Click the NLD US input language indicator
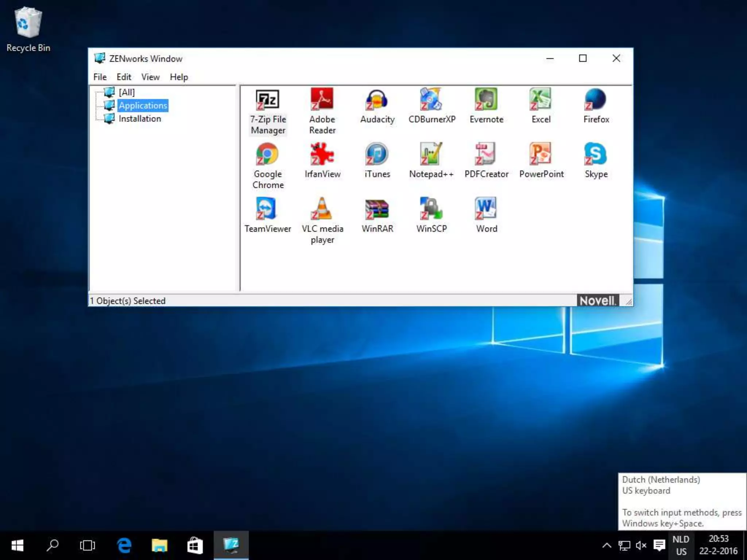Screen dimensions: 747x560 tap(681, 545)
